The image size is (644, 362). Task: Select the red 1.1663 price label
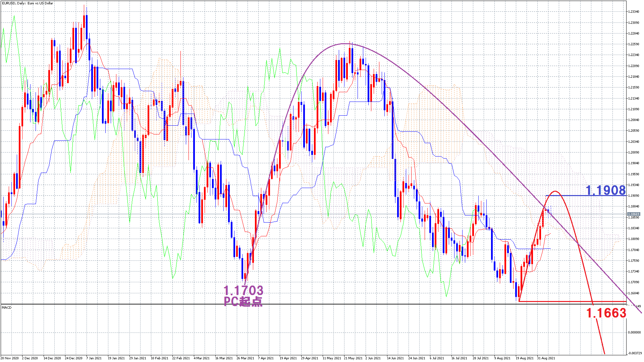pyautogui.click(x=606, y=313)
